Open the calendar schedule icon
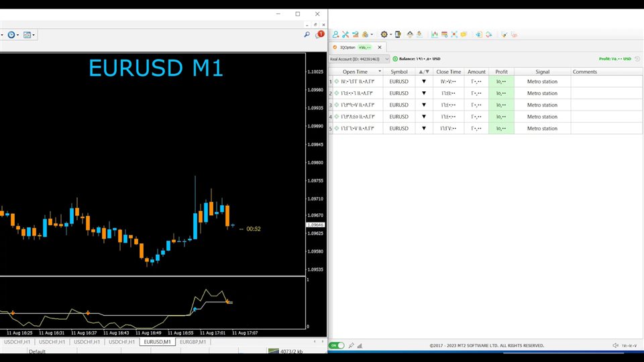Screen dimensions: 644x362 (x=444, y=34)
